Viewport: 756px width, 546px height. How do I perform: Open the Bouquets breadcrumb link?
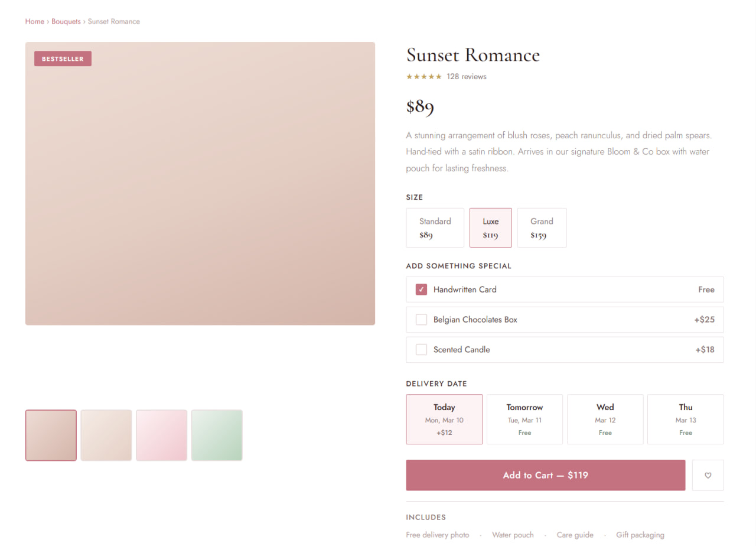(66, 21)
